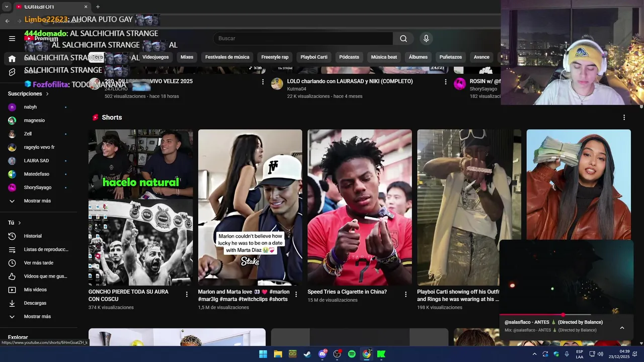Image resolution: width=644 pixels, height=362 pixels.
Task: Open the Tú section chevron
Action: click(x=20, y=223)
